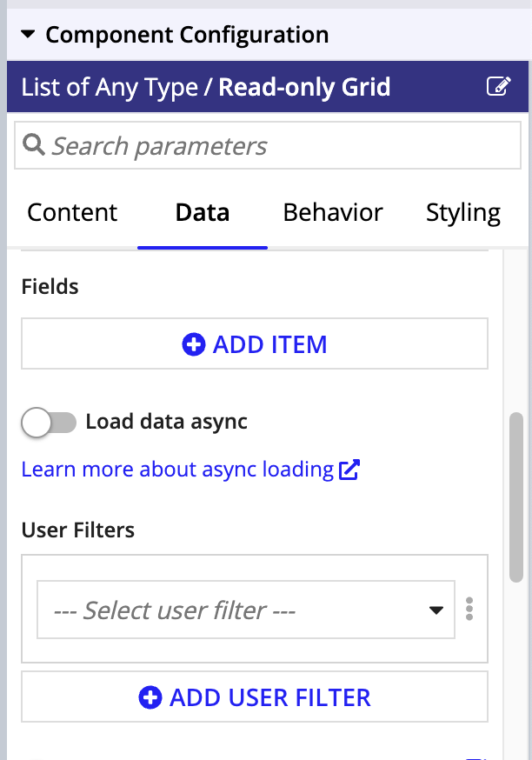The height and width of the screenshot is (760, 532).
Task: Click the three-dot menu beside user filter
Action: coord(469,609)
